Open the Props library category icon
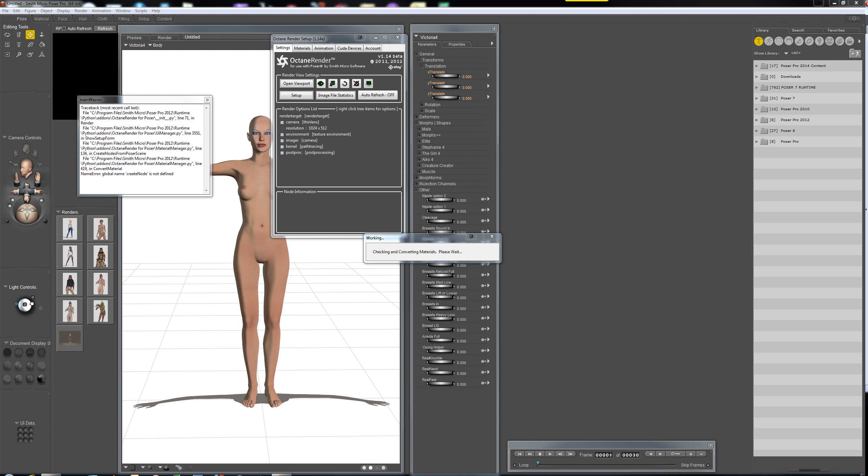Image resolution: width=868 pixels, height=476 pixels. click(x=809, y=41)
